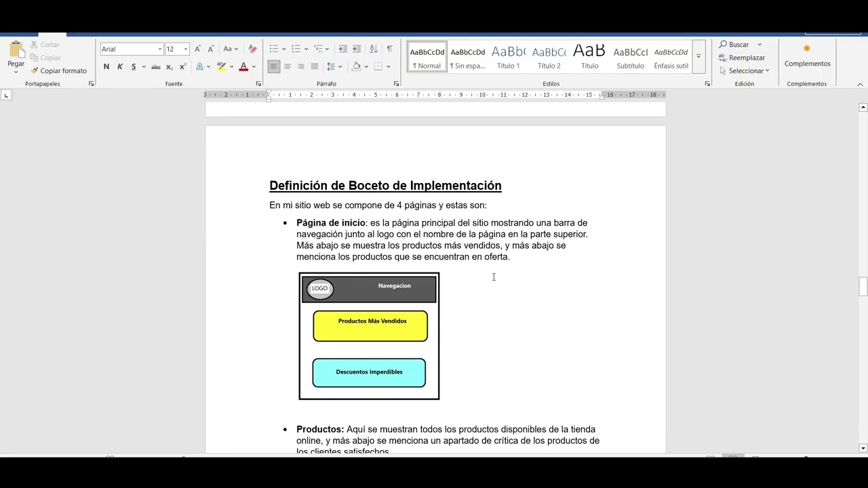Show paragraph marks with pilcrow icon
This screenshot has height=488, width=868.
tap(389, 49)
